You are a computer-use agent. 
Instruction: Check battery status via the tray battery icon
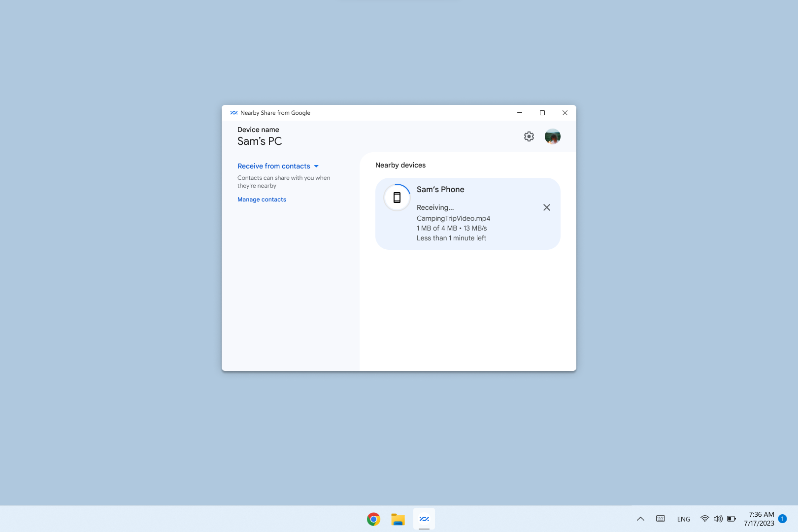click(x=731, y=518)
